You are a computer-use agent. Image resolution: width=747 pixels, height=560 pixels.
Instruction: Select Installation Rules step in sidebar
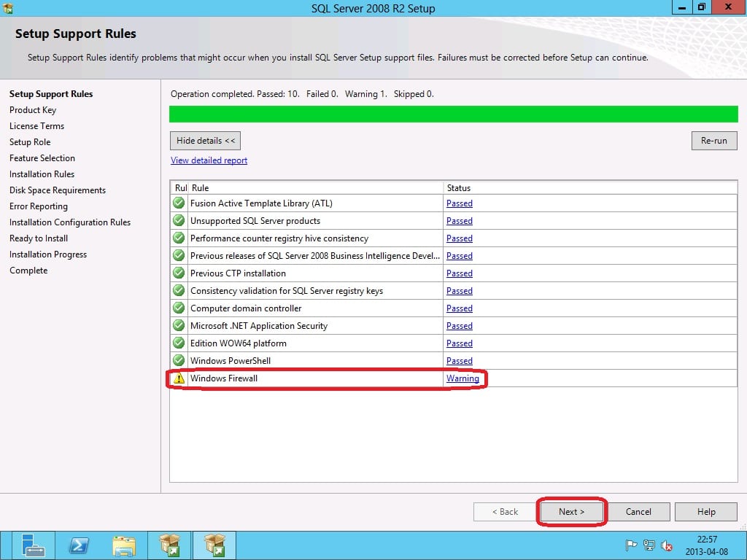coord(42,174)
